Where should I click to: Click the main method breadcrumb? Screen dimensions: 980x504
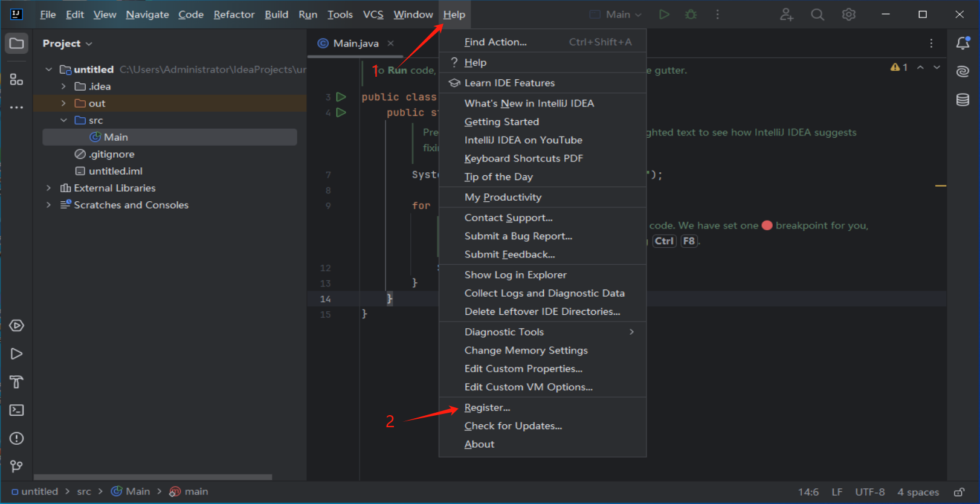(189, 492)
